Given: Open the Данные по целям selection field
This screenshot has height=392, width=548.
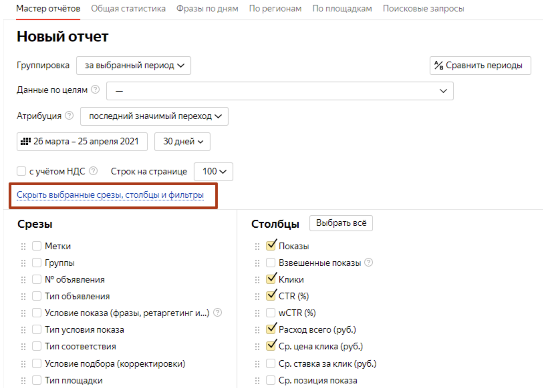Looking at the screenshot, I should tap(280, 91).
